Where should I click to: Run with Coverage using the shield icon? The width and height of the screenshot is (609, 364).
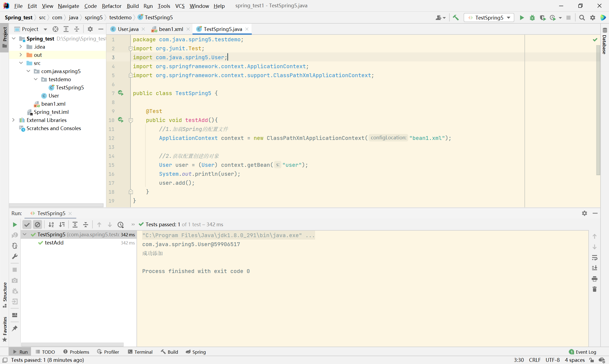pos(542,18)
